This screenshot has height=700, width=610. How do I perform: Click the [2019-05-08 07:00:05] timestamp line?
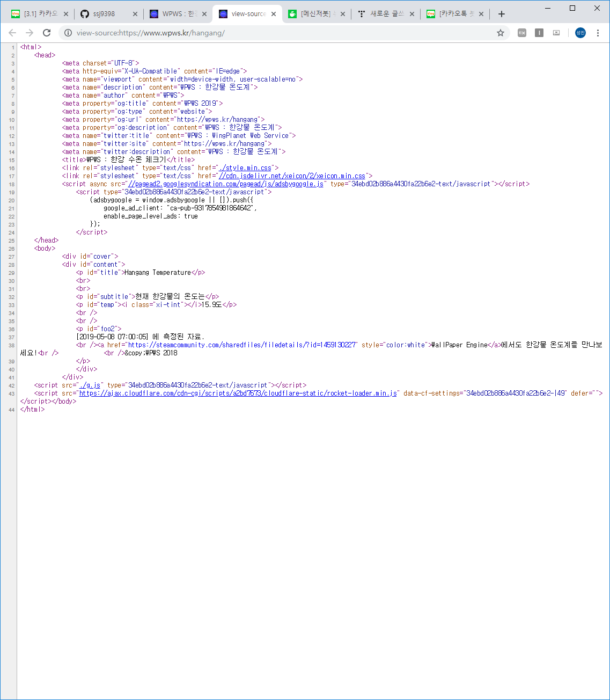coord(140,337)
